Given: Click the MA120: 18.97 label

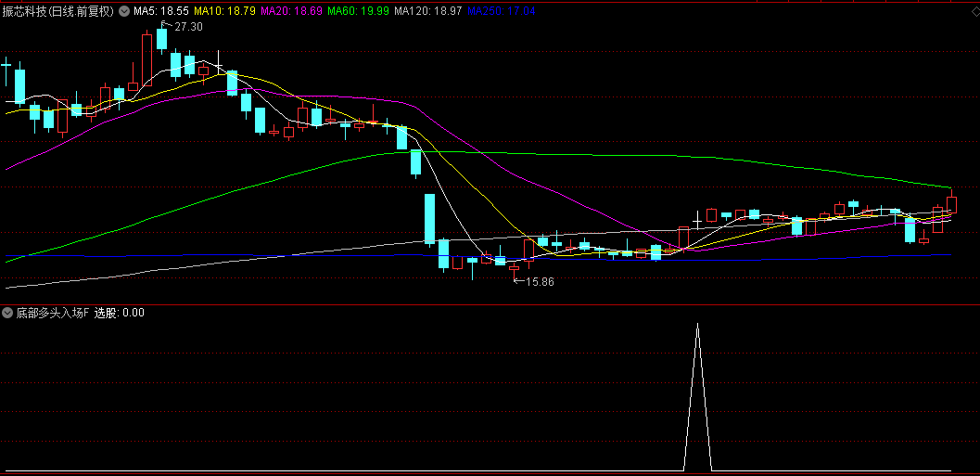Looking at the screenshot, I should click(429, 11).
